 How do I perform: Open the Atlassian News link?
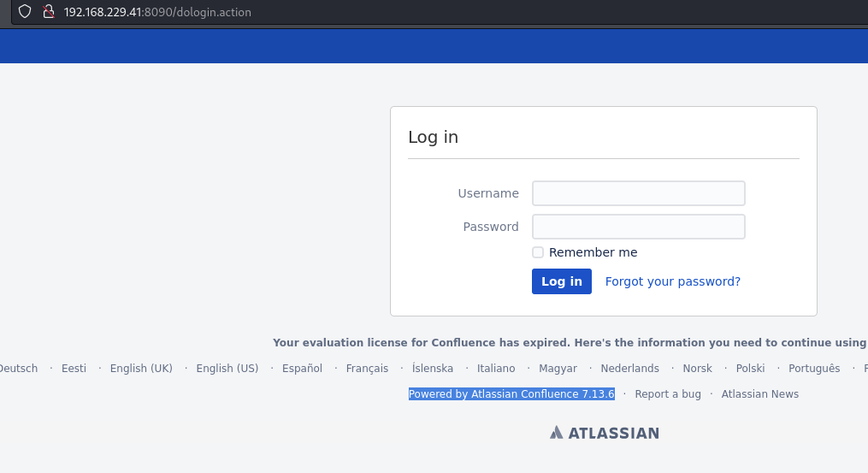point(759,394)
